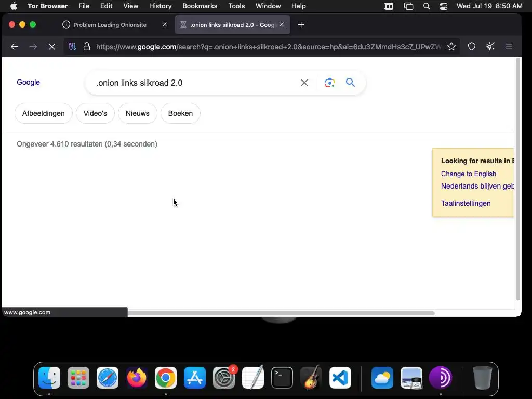Click the horizontal page scrollbar
Viewport: 532px width, 399px height.
click(281, 313)
